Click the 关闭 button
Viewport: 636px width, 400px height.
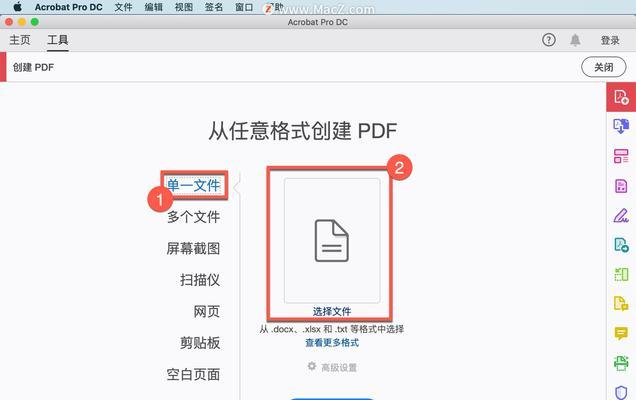tap(604, 67)
